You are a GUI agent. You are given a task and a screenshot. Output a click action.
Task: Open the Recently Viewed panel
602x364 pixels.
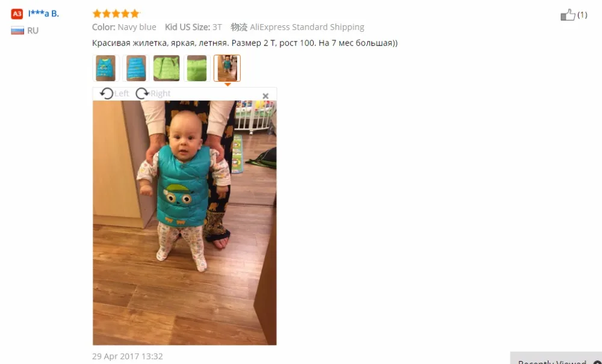[x=556, y=358]
